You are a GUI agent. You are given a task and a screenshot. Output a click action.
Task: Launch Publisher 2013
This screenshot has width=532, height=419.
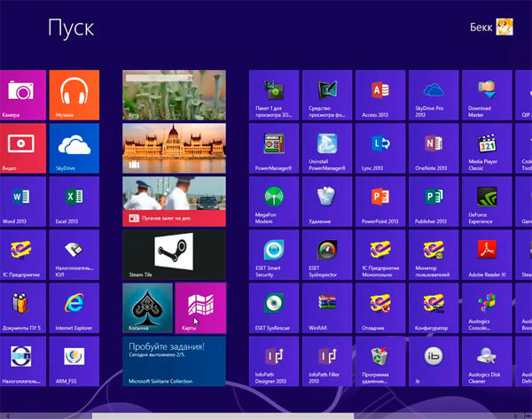pos(434,201)
